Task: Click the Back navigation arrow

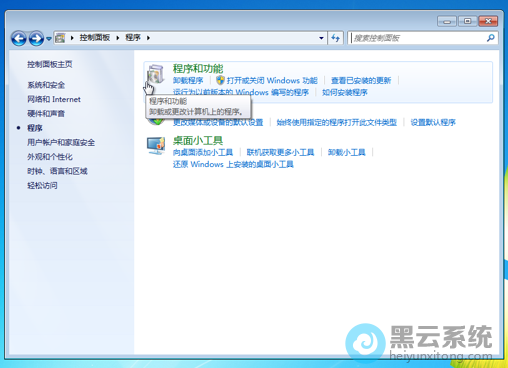Action: [19, 38]
